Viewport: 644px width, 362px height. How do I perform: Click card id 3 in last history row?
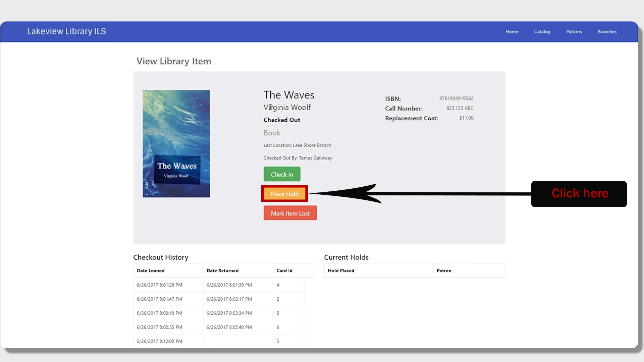click(x=278, y=341)
